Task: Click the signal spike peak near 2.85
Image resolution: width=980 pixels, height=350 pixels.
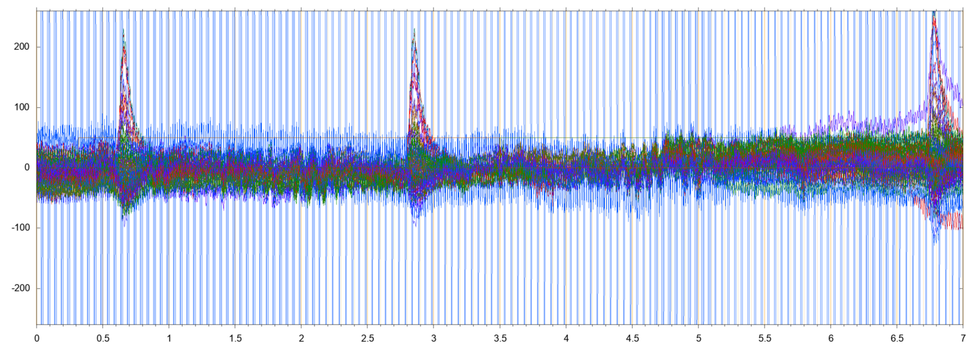Action: pos(414,31)
